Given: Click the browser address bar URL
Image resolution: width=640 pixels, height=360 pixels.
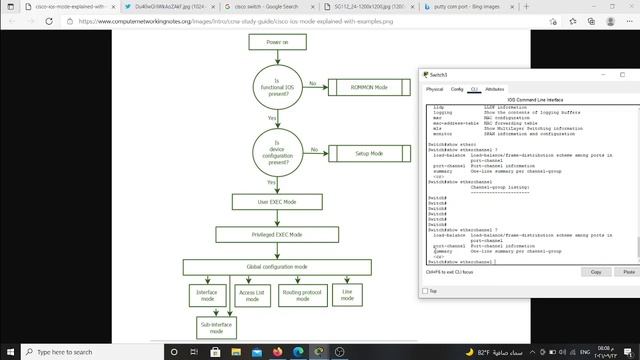Looking at the screenshot, I should tap(236, 21).
